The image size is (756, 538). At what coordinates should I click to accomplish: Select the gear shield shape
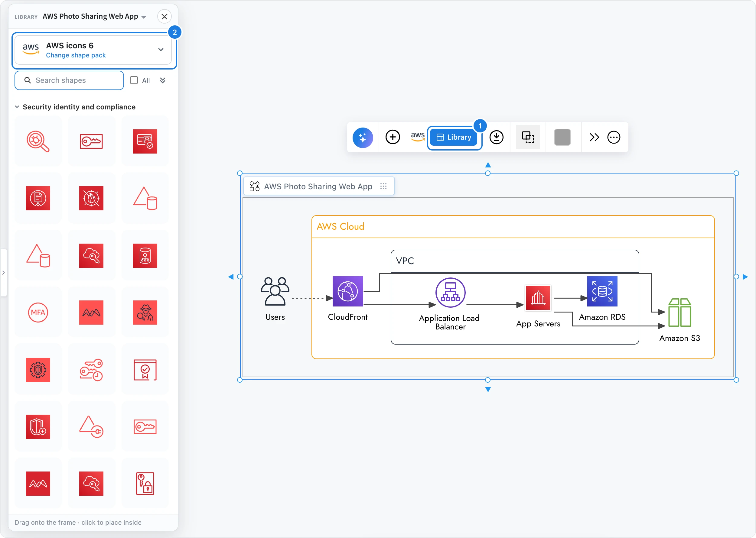point(38,370)
